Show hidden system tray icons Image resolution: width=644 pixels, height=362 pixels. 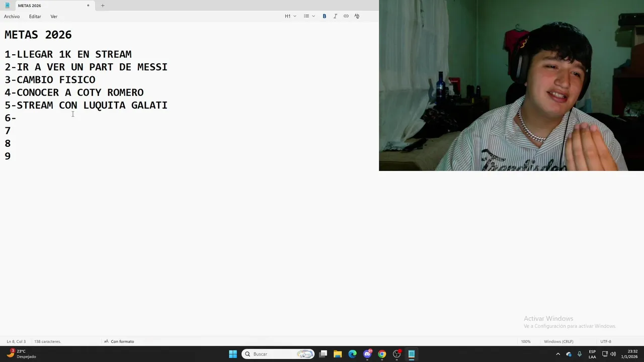[x=558, y=354]
